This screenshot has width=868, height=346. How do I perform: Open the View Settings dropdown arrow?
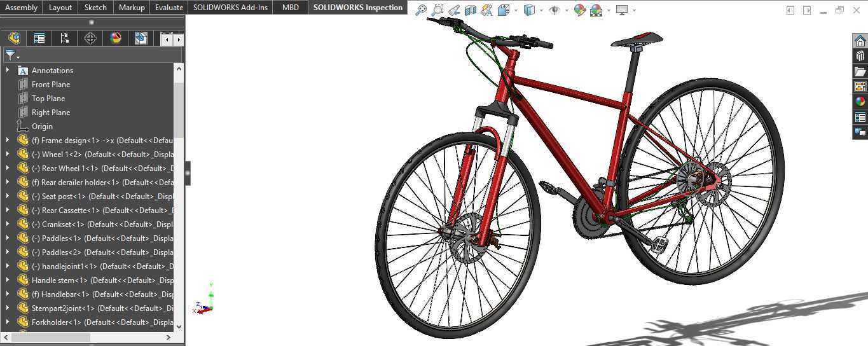coord(634,10)
